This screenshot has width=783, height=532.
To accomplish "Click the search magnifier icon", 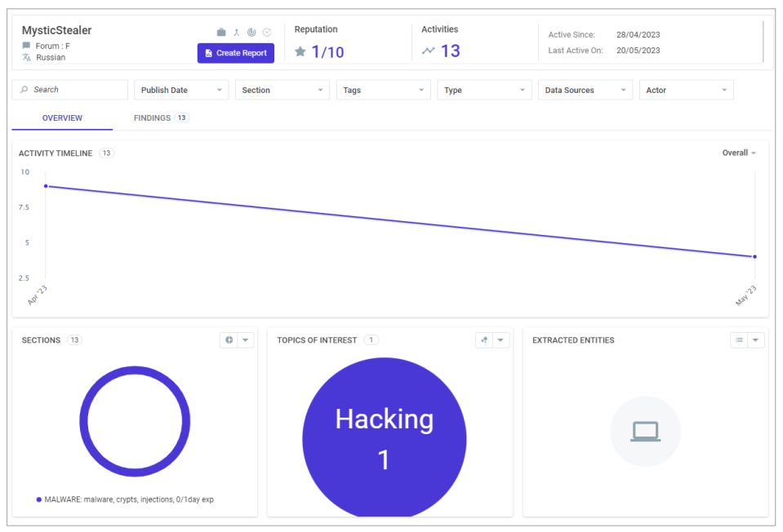I will click(x=24, y=90).
